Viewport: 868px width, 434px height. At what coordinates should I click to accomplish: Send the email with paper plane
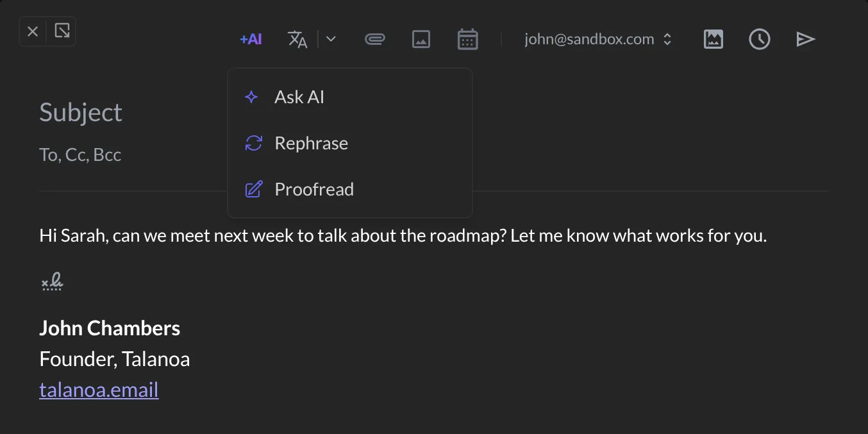click(x=806, y=39)
